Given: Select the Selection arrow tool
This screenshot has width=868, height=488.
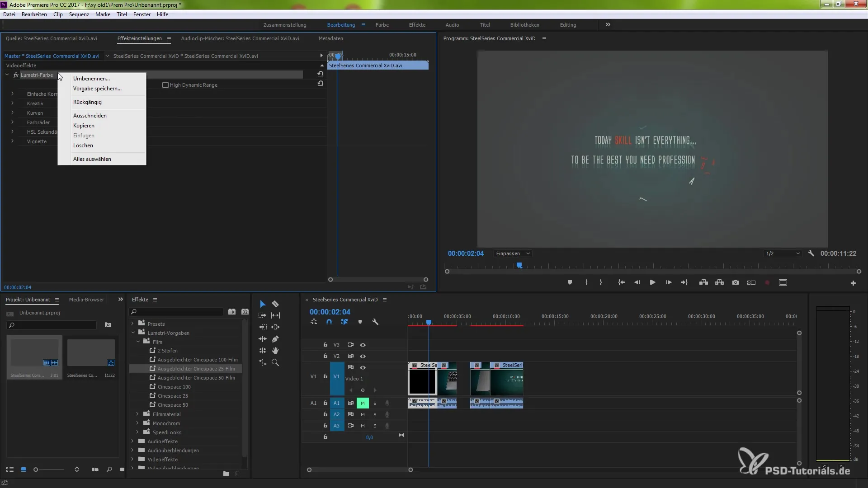Looking at the screenshot, I should point(263,304).
